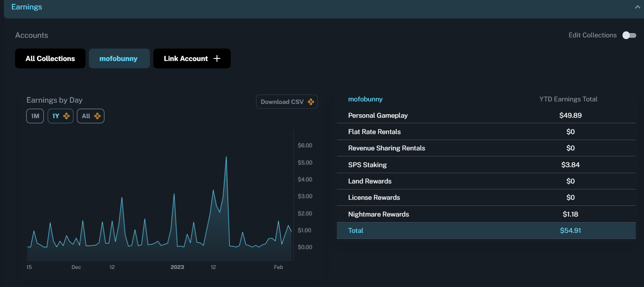Click the plus icon beside Link Account
This screenshot has width=644, height=287.
tap(217, 58)
